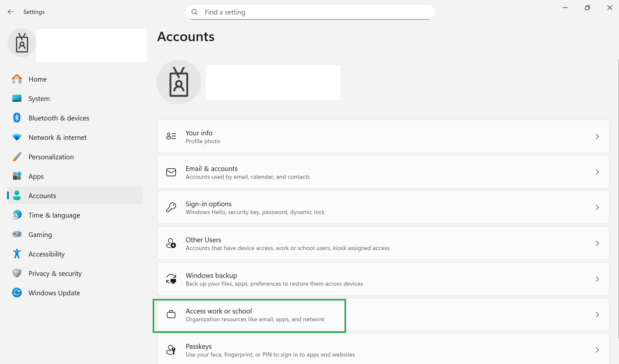Expand Sign-in options chevron
619x364 pixels.
[x=597, y=207]
